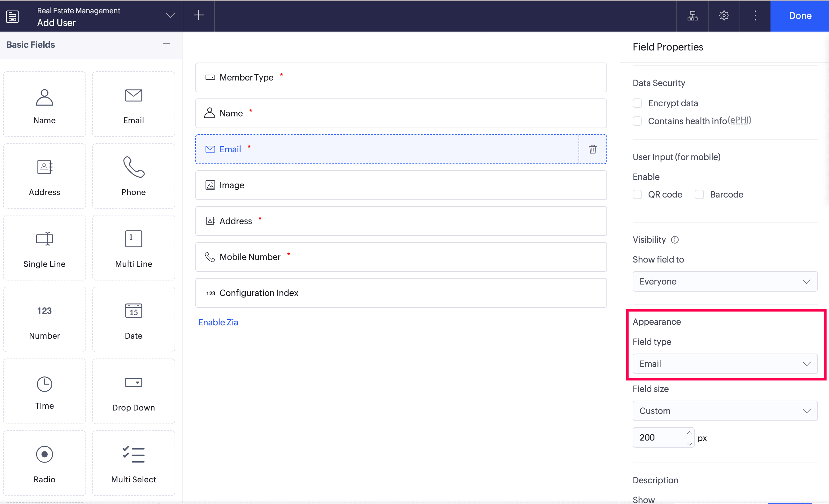Choose the Date field tile
The width and height of the screenshot is (829, 504).
(x=133, y=319)
